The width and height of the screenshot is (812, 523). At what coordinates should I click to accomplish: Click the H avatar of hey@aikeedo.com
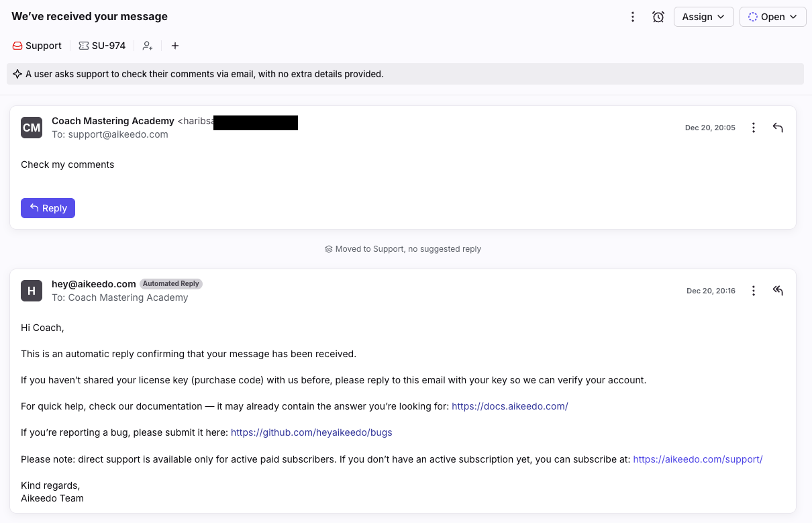[32, 291]
